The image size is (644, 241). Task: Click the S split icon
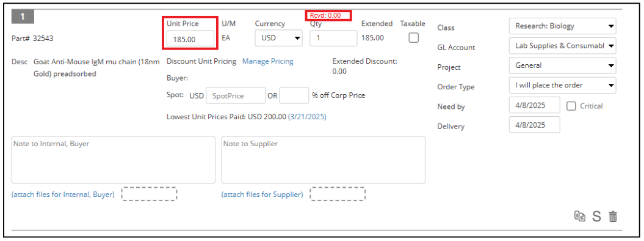pyautogui.click(x=596, y=217)
